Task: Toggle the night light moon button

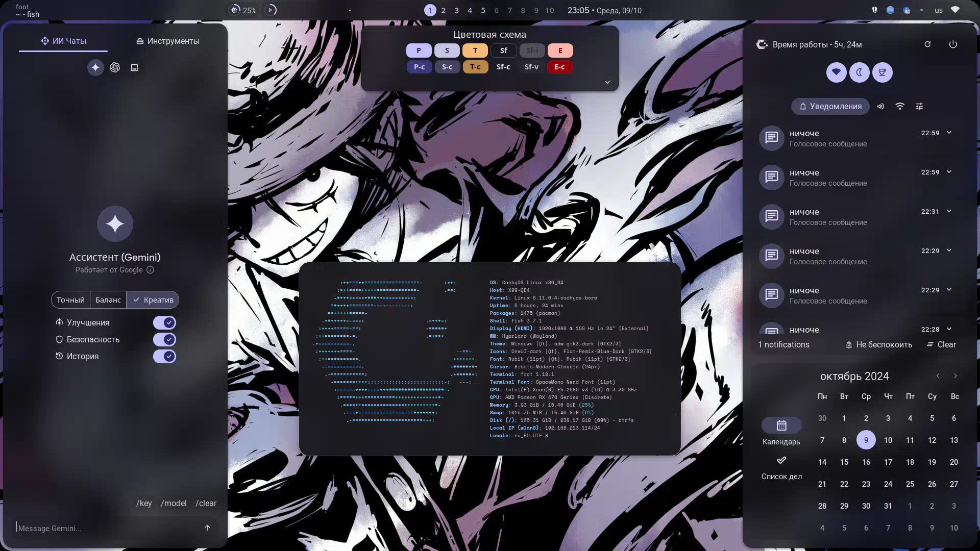Action: (x=859, y=72)
